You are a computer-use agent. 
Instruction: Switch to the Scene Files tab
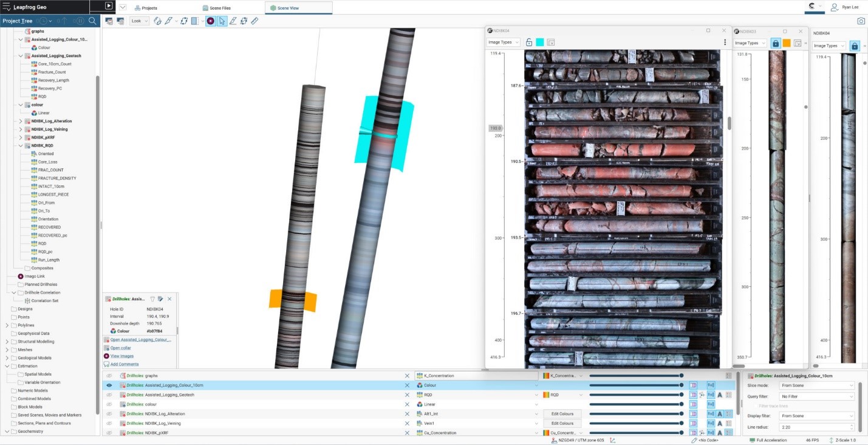coord(217,8)
